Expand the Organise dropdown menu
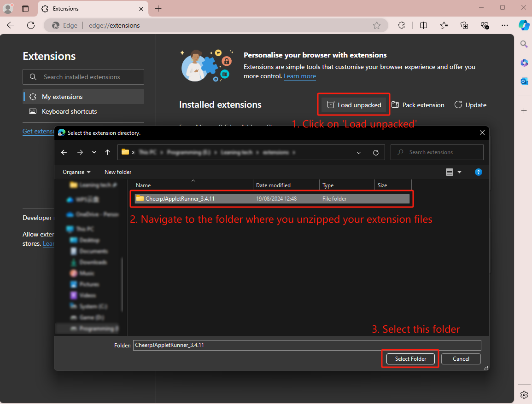 tap(76, 172)
